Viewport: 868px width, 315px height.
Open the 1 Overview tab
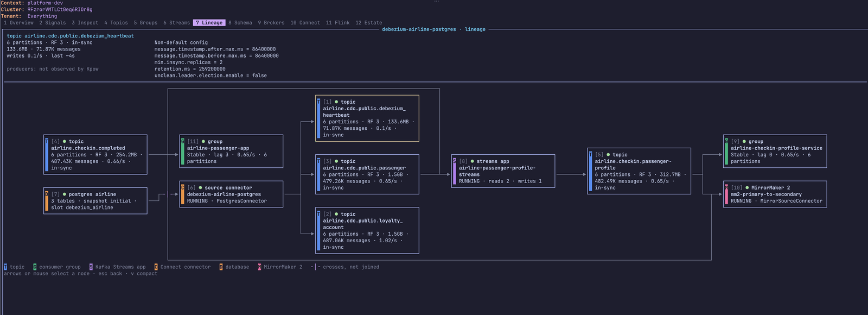pyautogui.click(x=19, y=23)
